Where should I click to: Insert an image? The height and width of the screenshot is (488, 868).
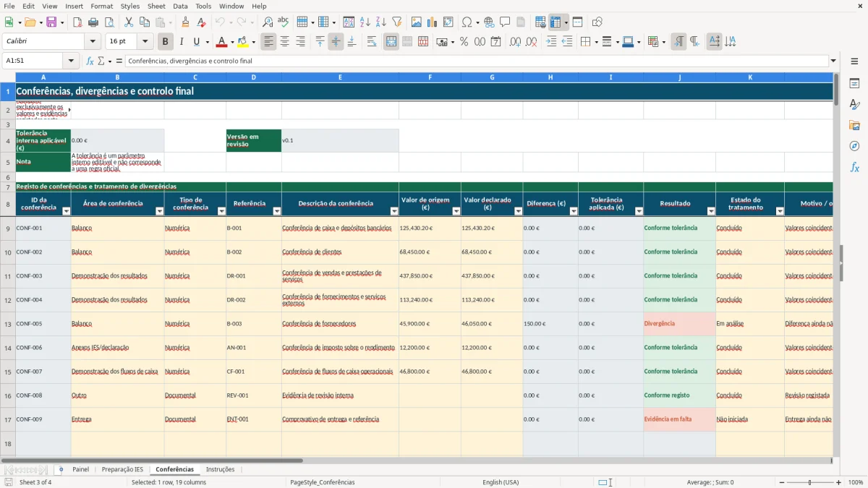(417, 22)
